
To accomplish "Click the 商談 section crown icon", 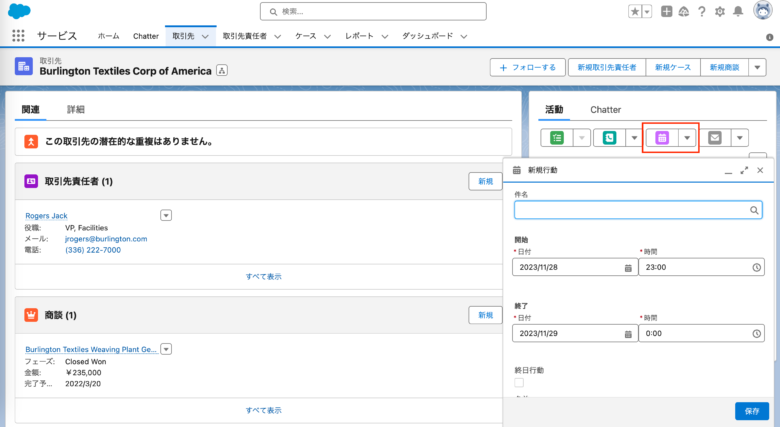I will (31, 315).
